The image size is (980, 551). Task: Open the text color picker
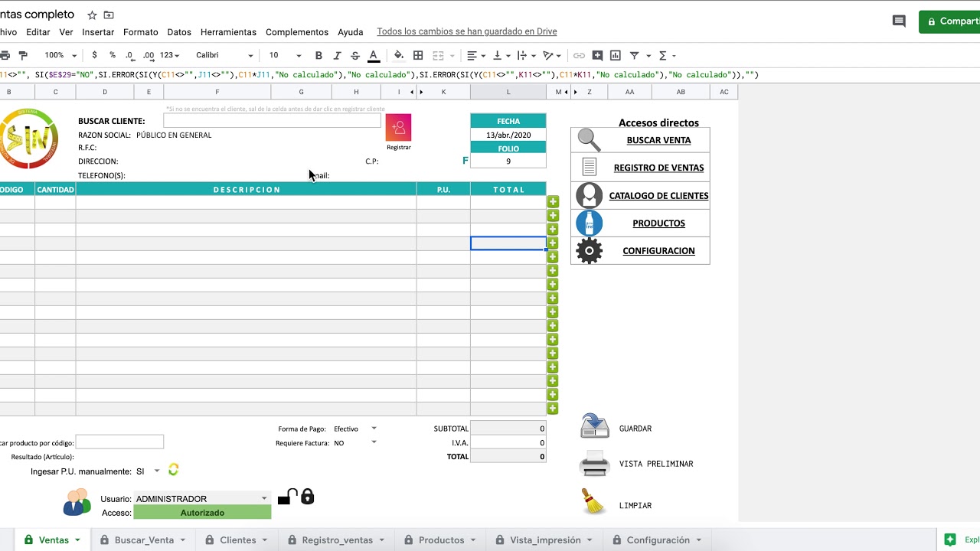click(x=374, y=55)
